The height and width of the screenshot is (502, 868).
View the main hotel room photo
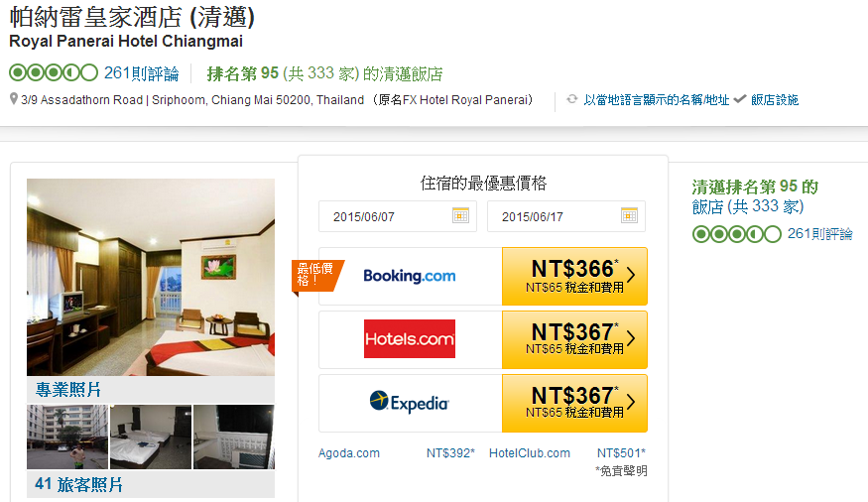(x=151, y=277)
